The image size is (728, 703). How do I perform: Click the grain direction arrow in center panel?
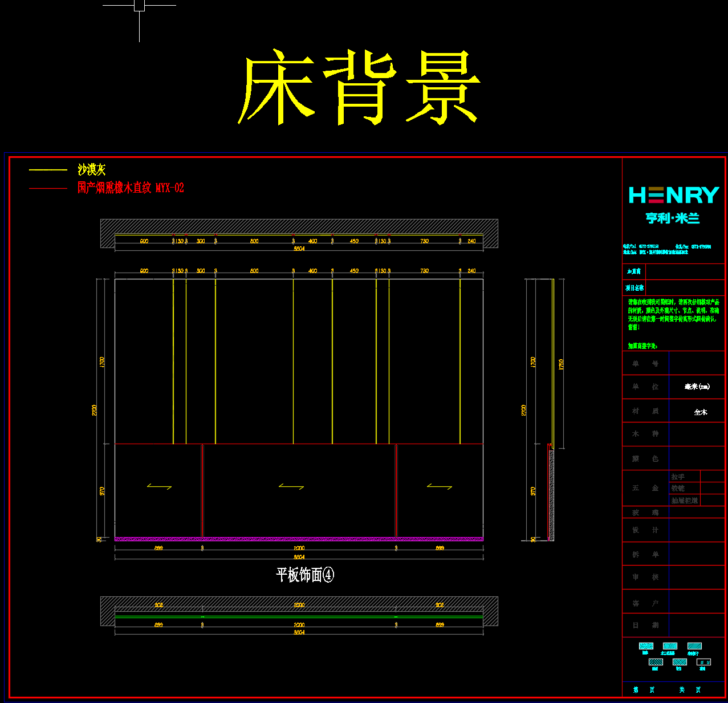click(x=291, y=486)
